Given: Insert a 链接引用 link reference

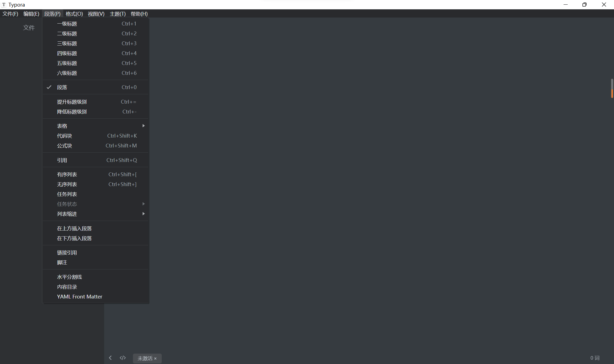Looking at the screenshot, I should [x=95, y=252].
